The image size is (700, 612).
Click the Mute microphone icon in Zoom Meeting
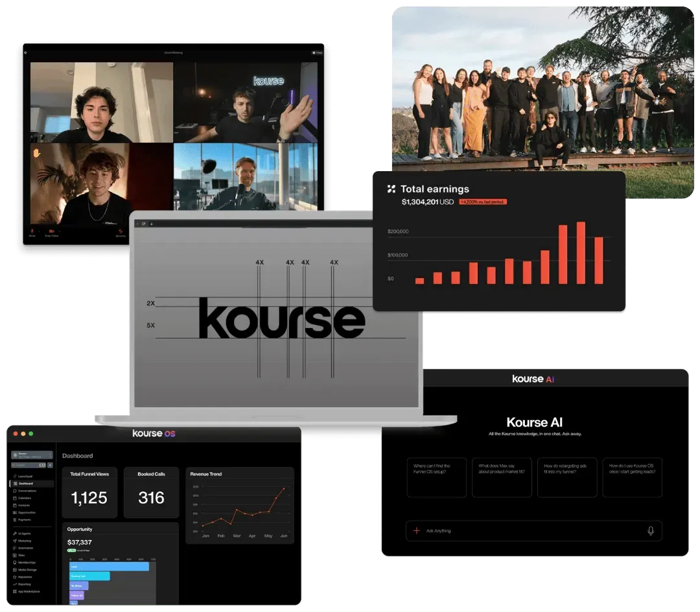click(x=32, y=231)
